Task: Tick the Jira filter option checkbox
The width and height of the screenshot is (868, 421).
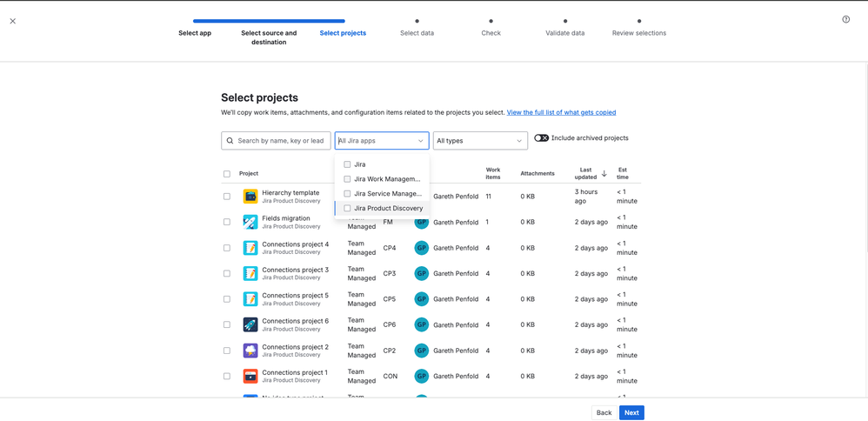Action: tap(347, 164)
